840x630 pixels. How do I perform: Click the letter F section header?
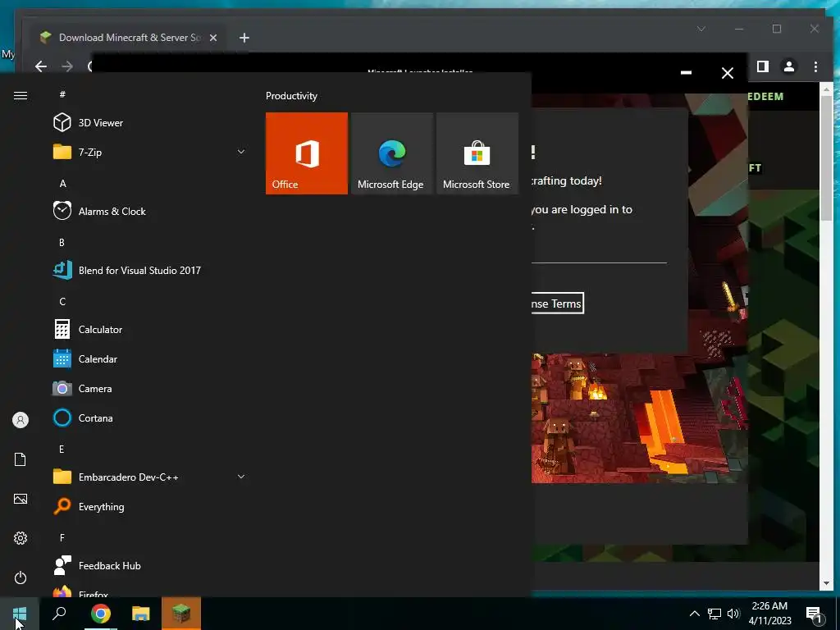[x=62, y=537]
